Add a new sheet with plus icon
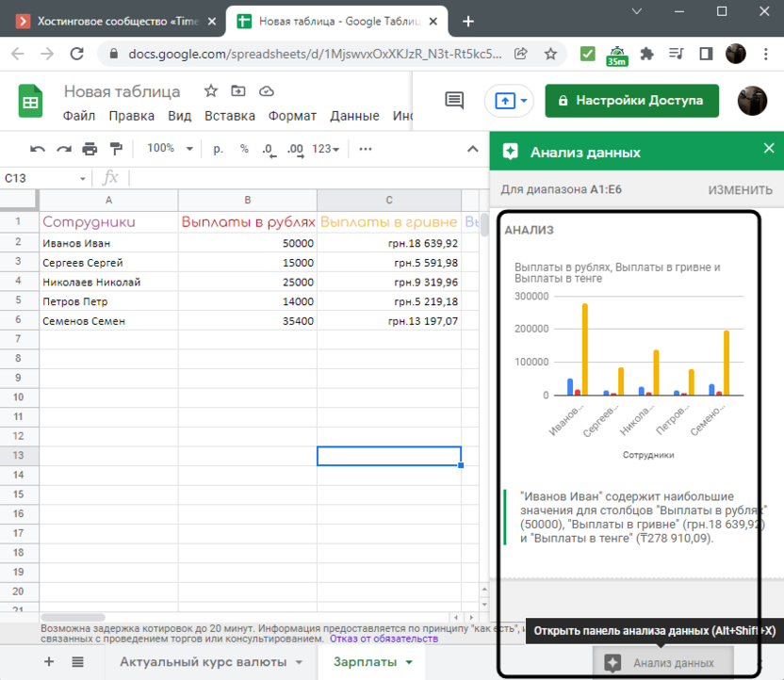The image size is (784, 680). pos(49,662)
